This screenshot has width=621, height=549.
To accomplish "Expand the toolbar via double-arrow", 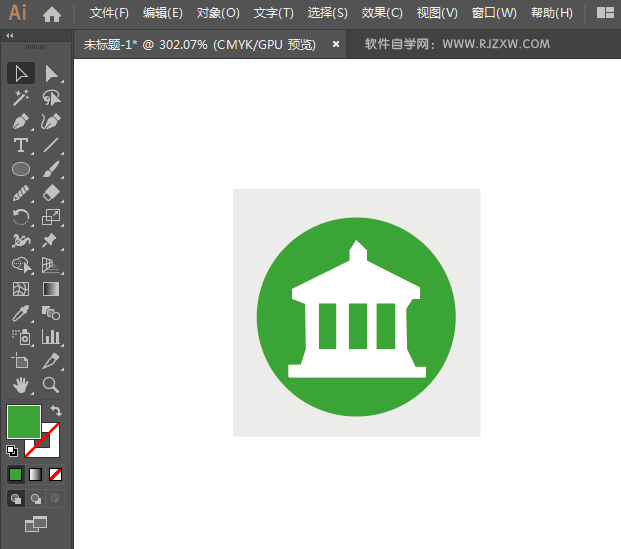I will [10, 35].
